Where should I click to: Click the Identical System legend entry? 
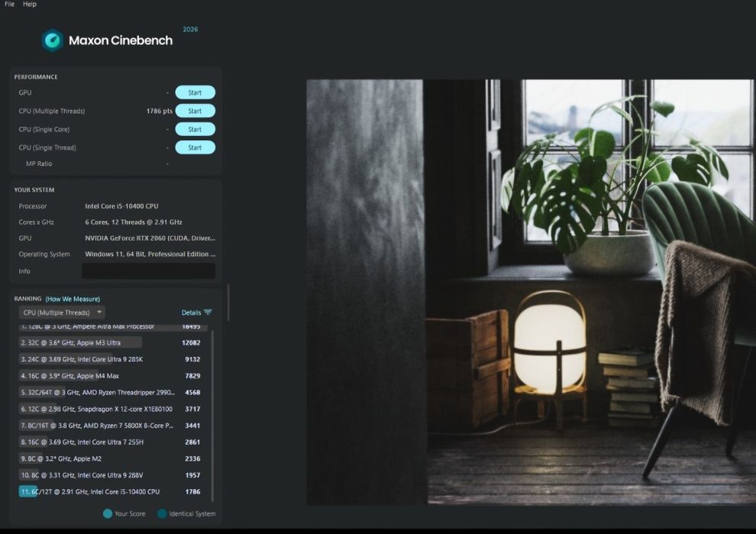pyautogui.click(x=186, y=513)
